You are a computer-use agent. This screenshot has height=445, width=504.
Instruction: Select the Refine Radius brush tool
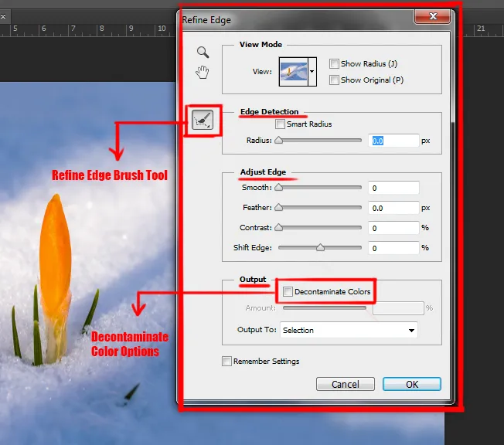(203, 121)
